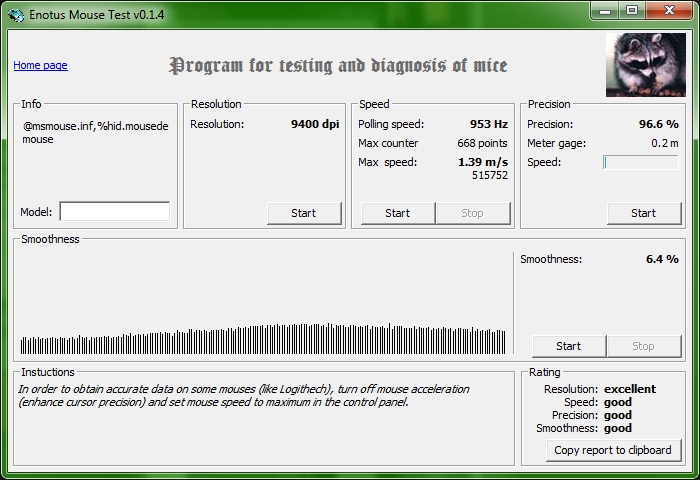Click the 'Polling speed:' label
700x480 pixels.
(x=391, y=124)
